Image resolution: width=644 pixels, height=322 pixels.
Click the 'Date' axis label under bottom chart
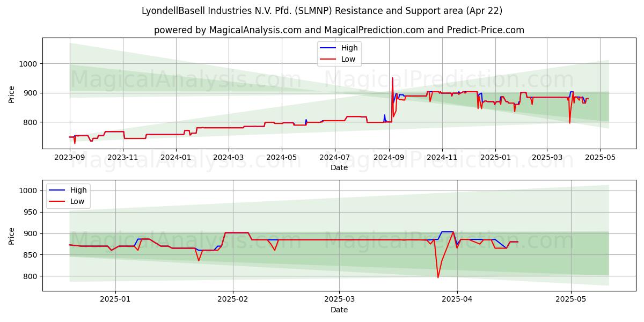[339, 310]
